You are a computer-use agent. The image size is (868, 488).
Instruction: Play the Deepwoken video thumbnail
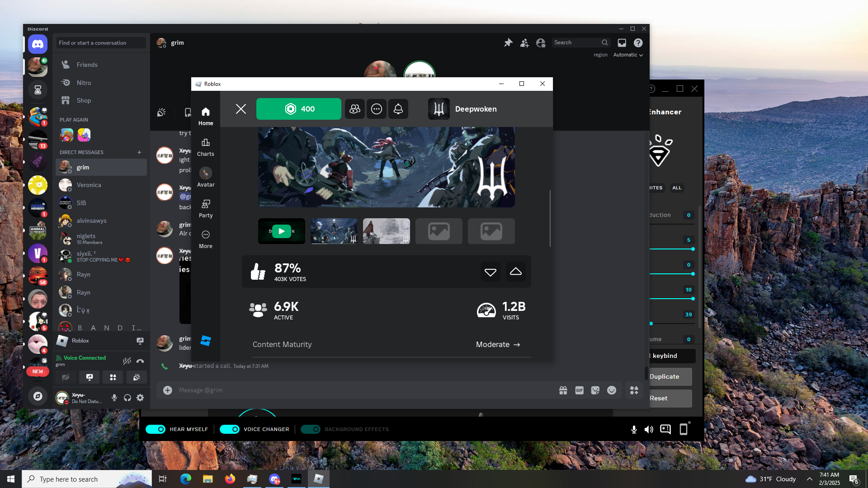281,231
